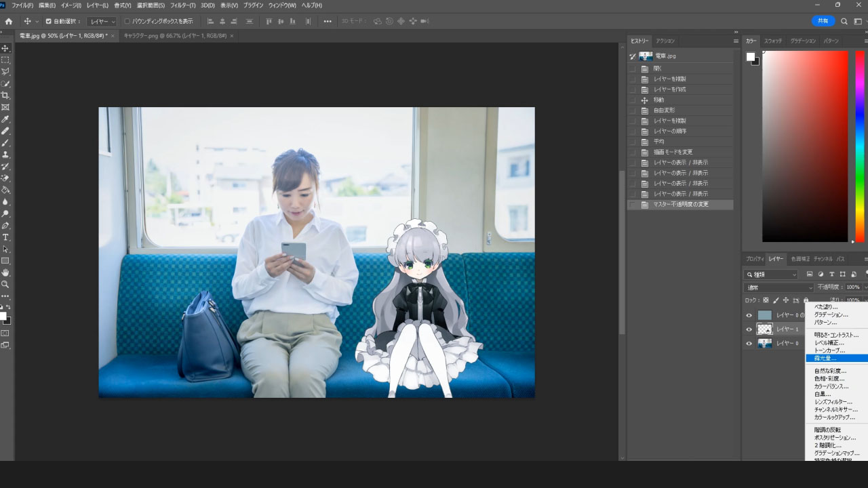Choose 露光量... from adjustment menu
The width and height of the screenshot is (868, 488).
coord(836,358)
